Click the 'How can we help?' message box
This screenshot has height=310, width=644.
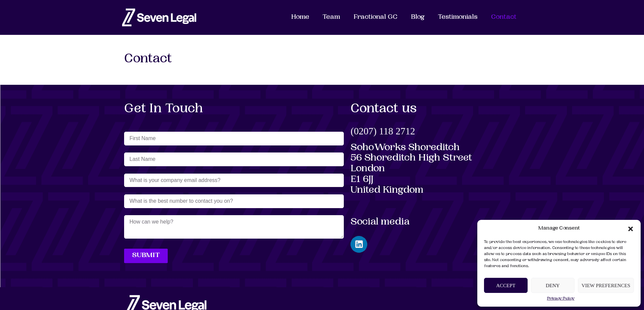(x=234, y=227)
